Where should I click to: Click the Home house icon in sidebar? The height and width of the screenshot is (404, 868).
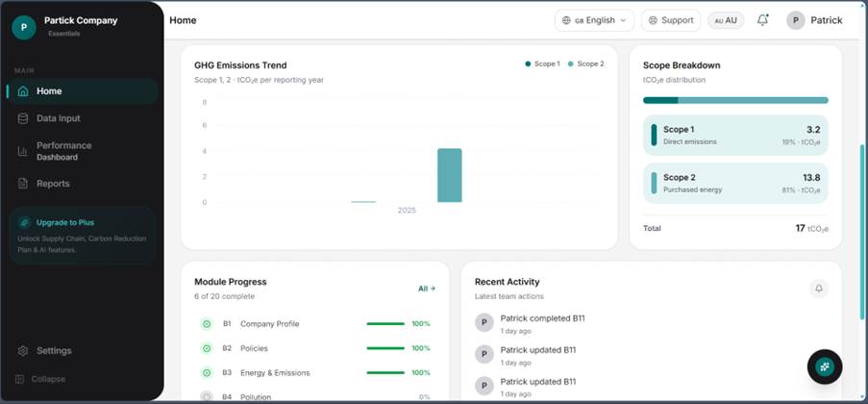[x=23, y=91]
